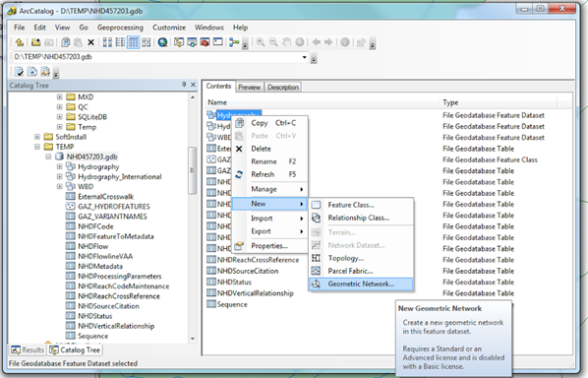Close the Catalog Tree panel
Image resolution: width=588 pixels, height=378 pixels.
[193, 85]
